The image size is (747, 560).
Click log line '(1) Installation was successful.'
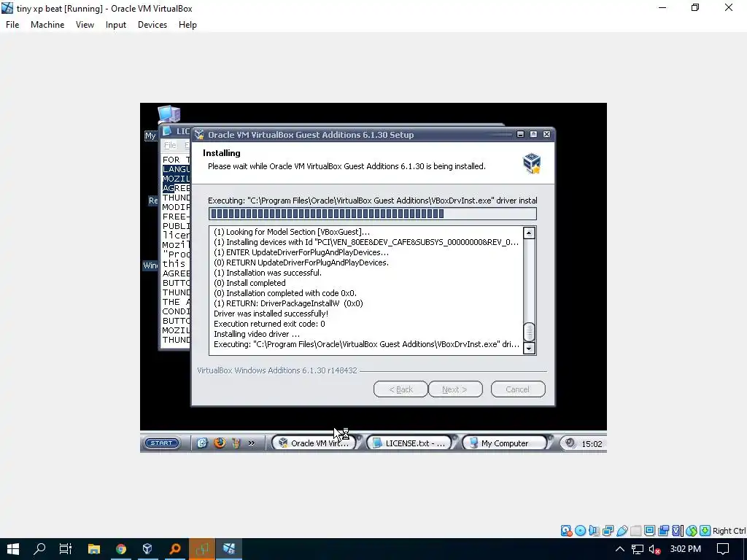click(x=267, y=273)
